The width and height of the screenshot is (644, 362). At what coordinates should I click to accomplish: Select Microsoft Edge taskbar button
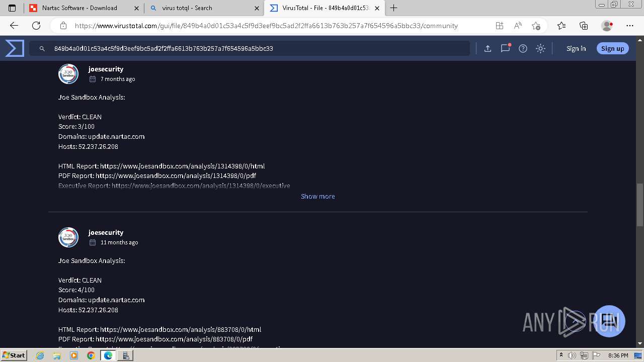pyautogui.click(x=108, y=355)
